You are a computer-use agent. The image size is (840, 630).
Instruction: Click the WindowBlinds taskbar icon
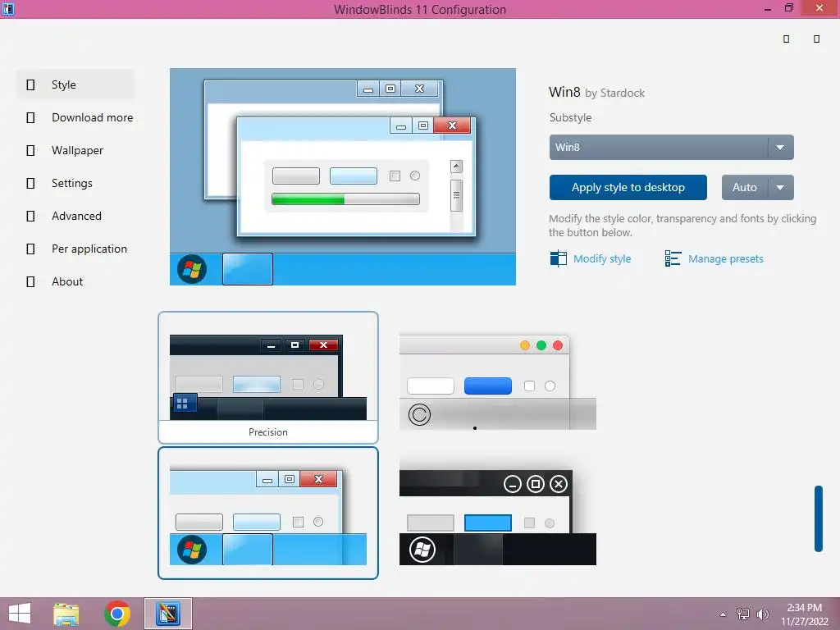point(167,614)
